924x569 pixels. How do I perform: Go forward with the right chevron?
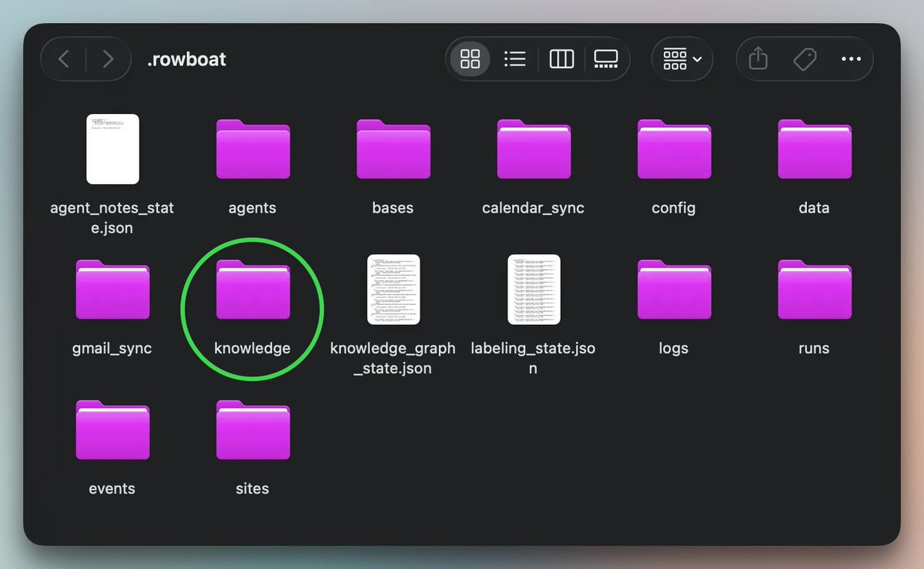click(108, 59)
